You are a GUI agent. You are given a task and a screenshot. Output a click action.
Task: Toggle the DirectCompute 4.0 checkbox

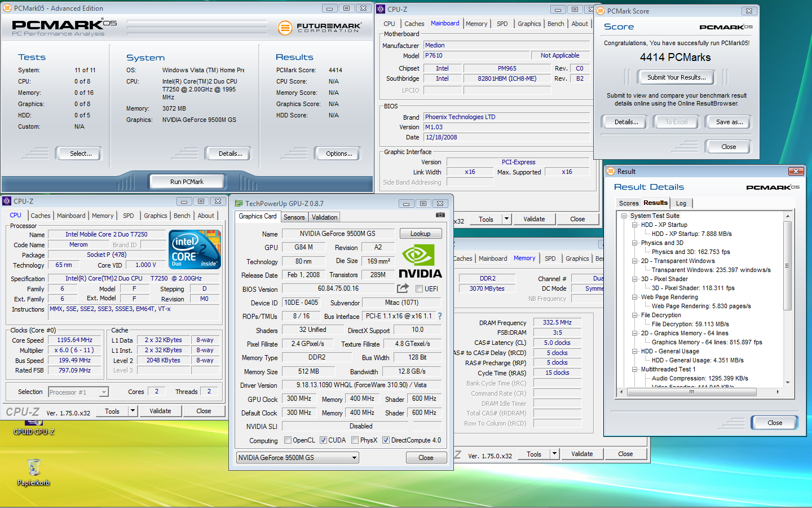[x=386, y=440]
